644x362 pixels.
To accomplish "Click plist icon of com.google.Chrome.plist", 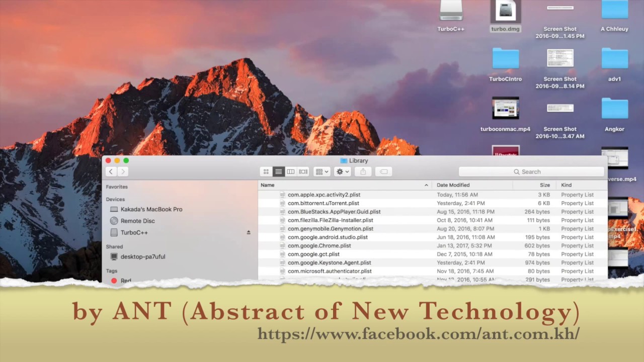I will click(283, 246).
